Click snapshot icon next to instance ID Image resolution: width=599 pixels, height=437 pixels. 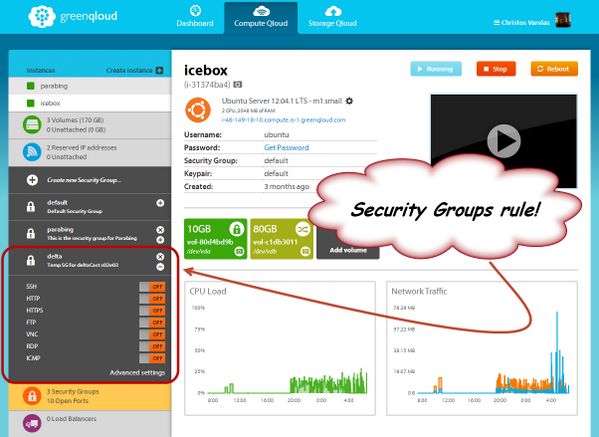tap(238, 84)
